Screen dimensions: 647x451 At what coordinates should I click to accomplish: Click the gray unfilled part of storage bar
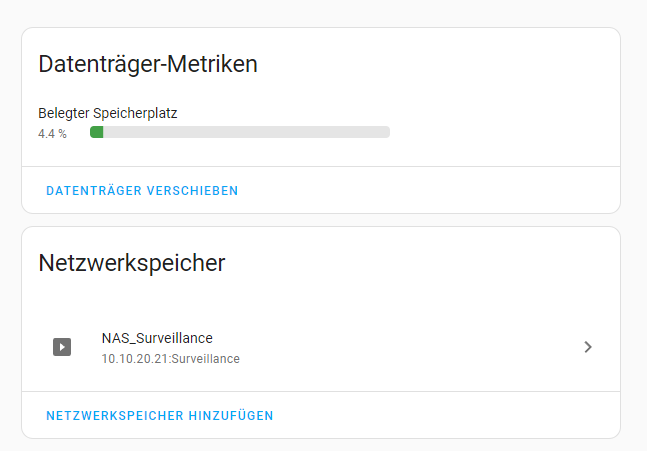pyautogui.click(x=260, y=132)
